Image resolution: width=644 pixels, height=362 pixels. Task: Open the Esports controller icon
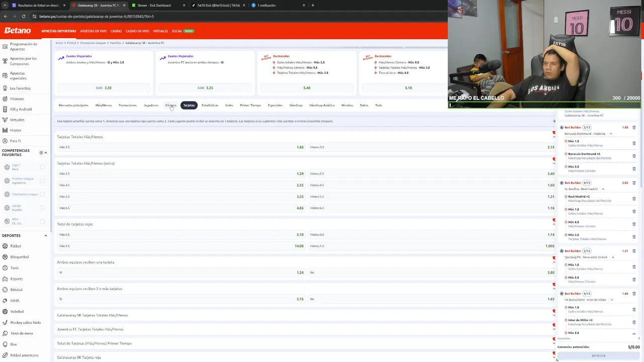tap(5, 279)
